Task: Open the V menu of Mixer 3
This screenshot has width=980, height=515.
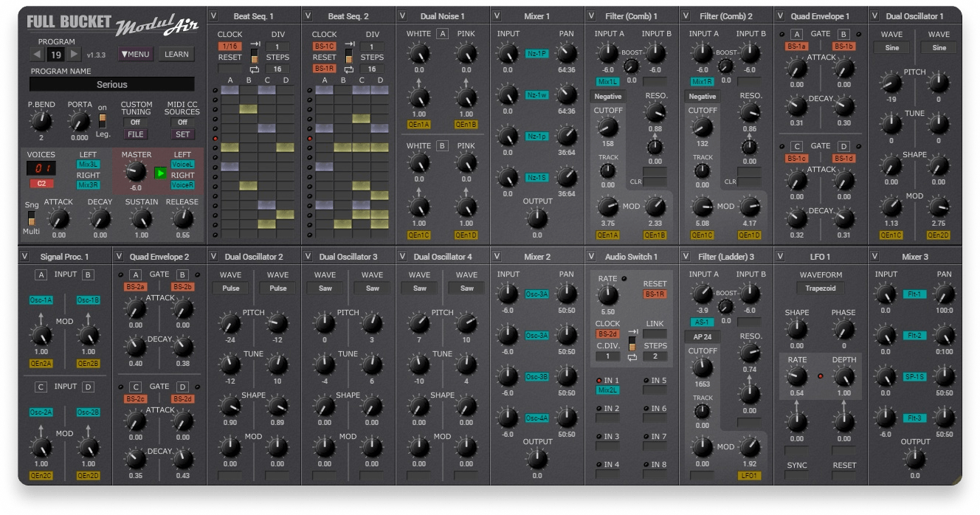Action: click(x=874, y=257)
